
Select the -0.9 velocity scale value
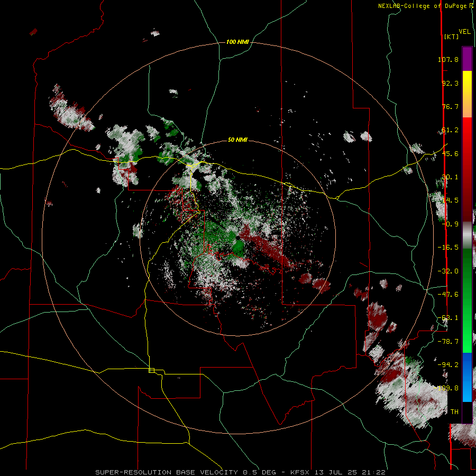coord(450,224)
